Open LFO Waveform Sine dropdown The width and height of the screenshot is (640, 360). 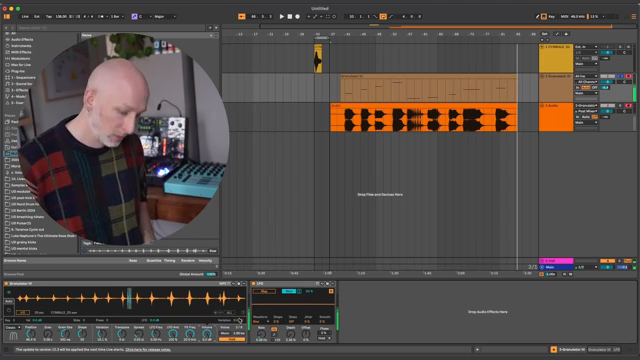click(260, 322)
